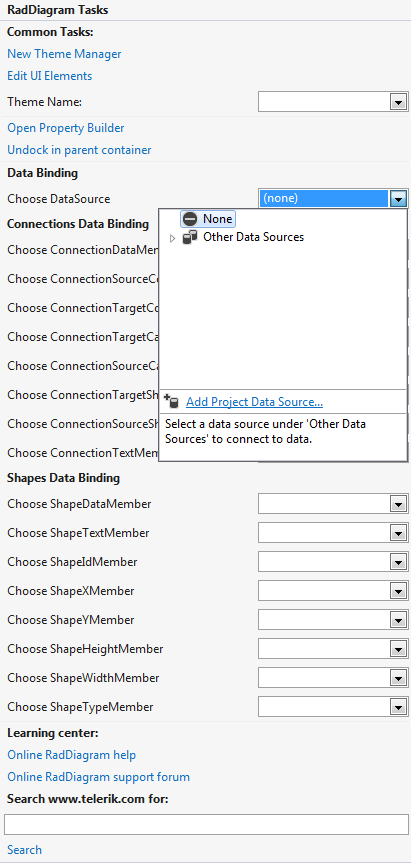Open the ShapeTypeMember dropdown

click(x=398, y=707)
